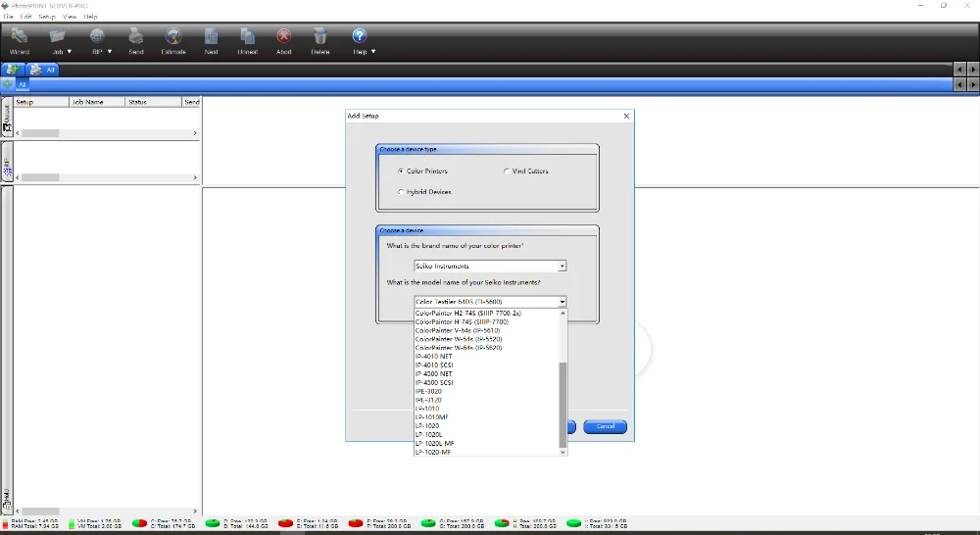
Task: Open the Setup menu
Action: coord(47,17)
